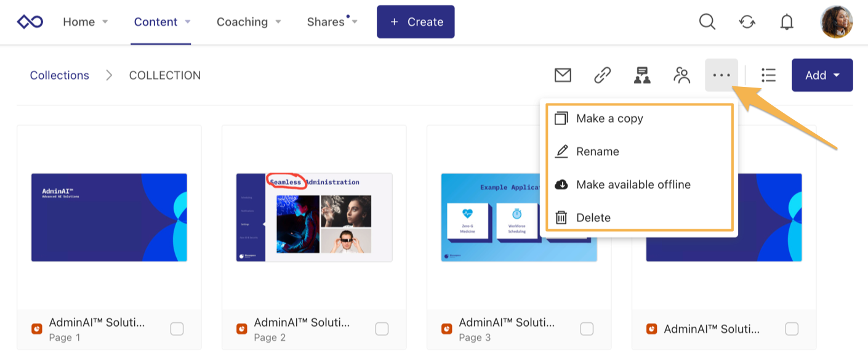Switch to list view with the list icon

click(x=768, y=75)
